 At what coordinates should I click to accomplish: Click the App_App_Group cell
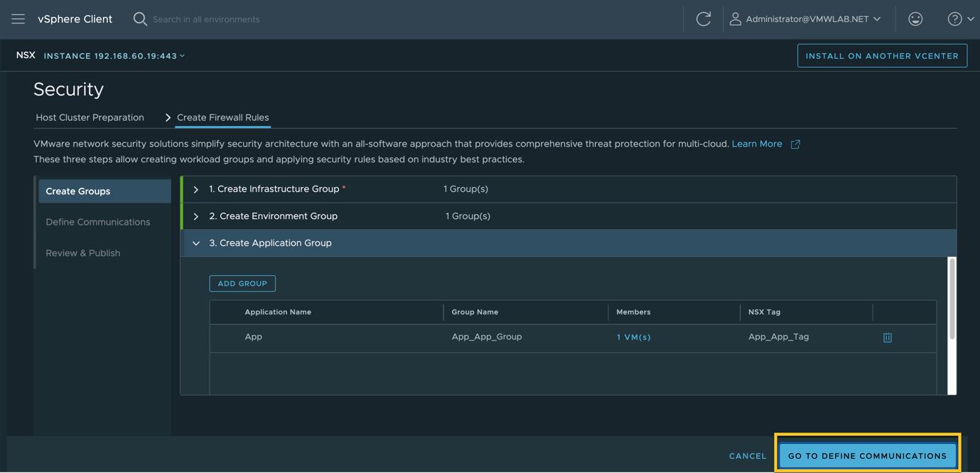pos(487,337)
